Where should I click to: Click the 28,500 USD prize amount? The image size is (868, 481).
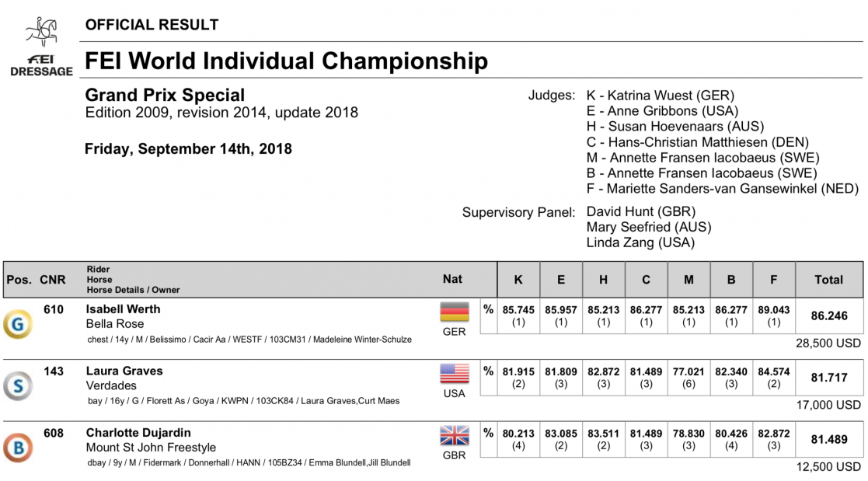[x=828, y=343]
